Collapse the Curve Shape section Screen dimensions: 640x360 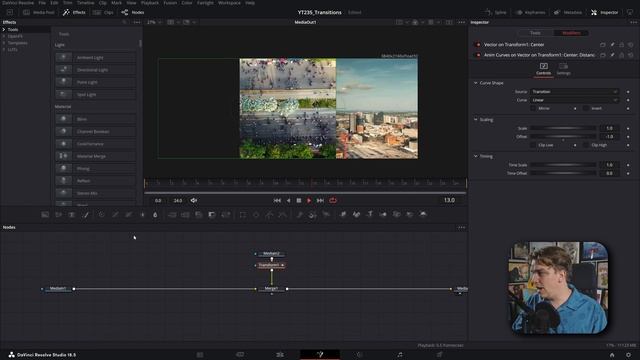click(x=476, y=83)
